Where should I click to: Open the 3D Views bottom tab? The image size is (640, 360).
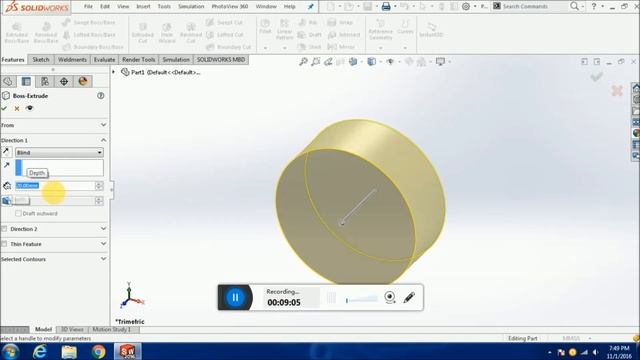(72, 329)
